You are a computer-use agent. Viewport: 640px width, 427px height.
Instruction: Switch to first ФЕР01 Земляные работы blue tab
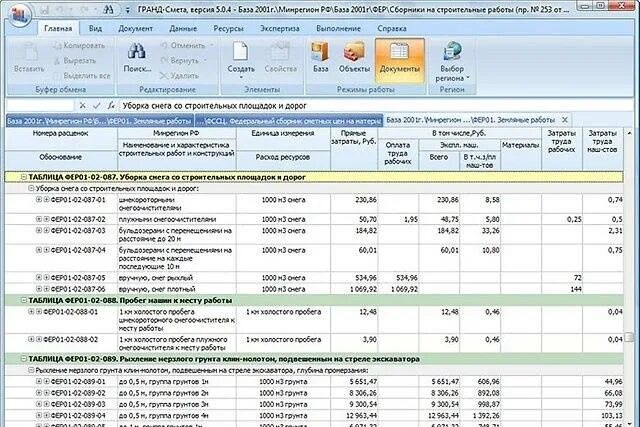tap(100, 121)
